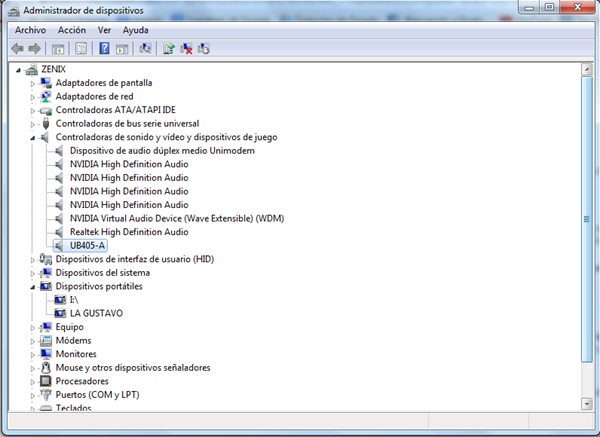Select Controladoras de bus serie universal text
This screenshot has width=600, height=437.
[x=127, y=124]
